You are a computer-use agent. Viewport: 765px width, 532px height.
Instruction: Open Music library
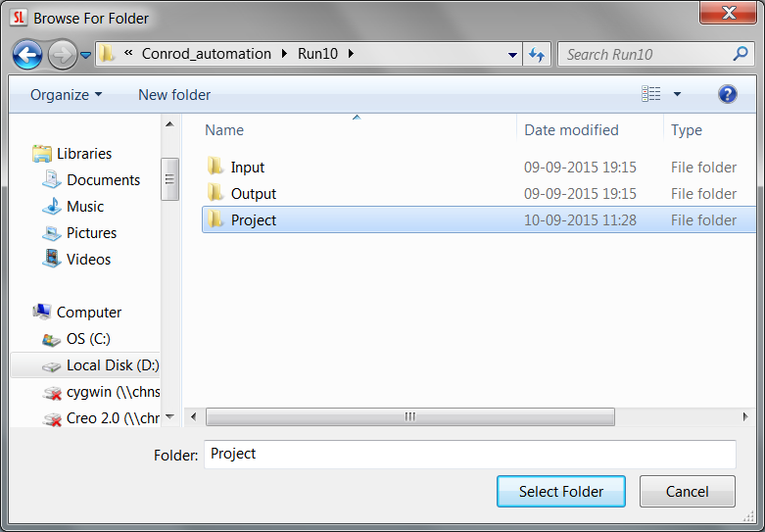coord(85,207)
